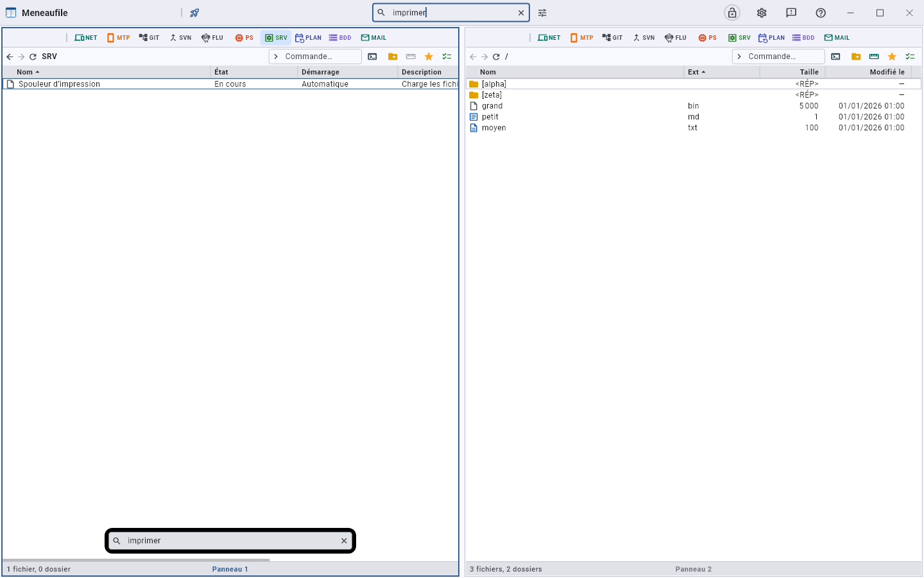Select PLAN tab in right panel
This screenshot has height=578, width=924.
click(771, 38)
